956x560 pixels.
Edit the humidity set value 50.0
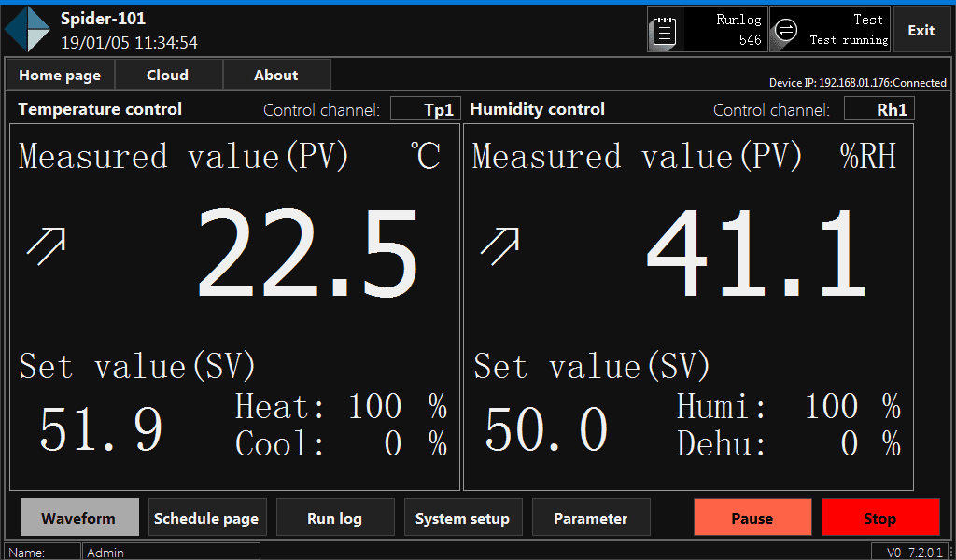[x=546, y=429]
